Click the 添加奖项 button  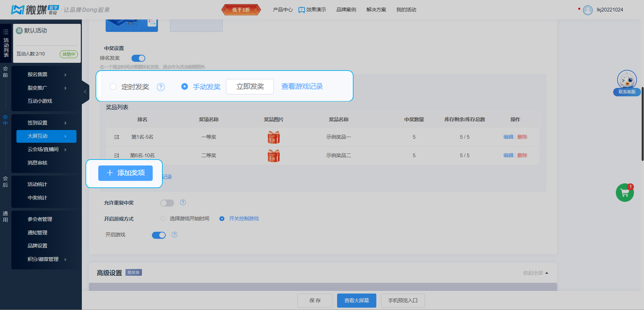pyautogui.click(x=125, y=173)
